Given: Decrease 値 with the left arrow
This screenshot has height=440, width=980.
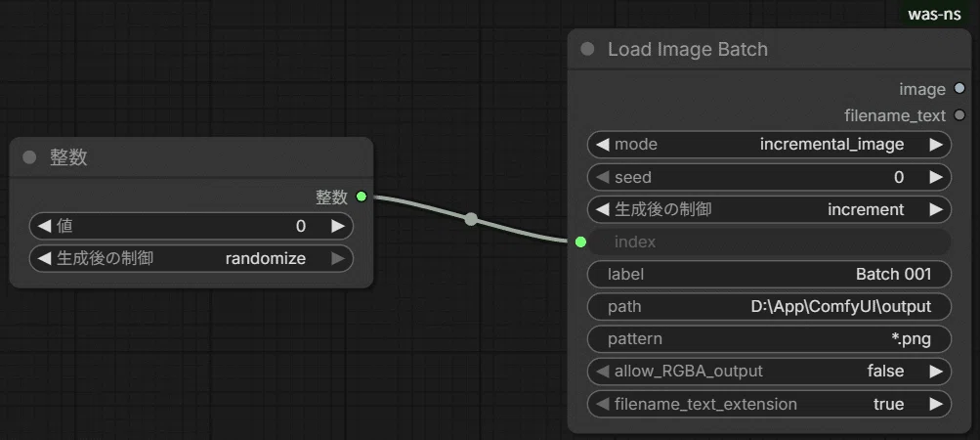Looking at the screenshot, I should point(44,226).
